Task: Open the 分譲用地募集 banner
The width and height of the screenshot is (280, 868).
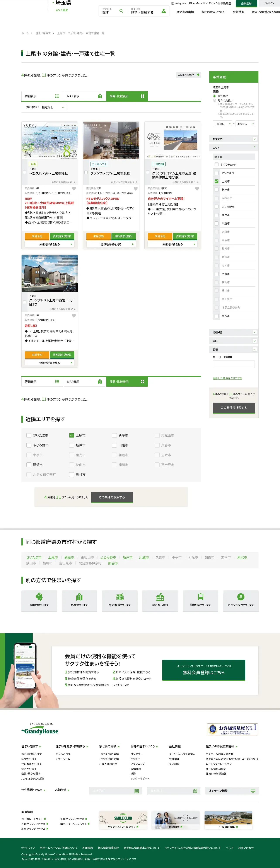Action: (x=229, y=820)
